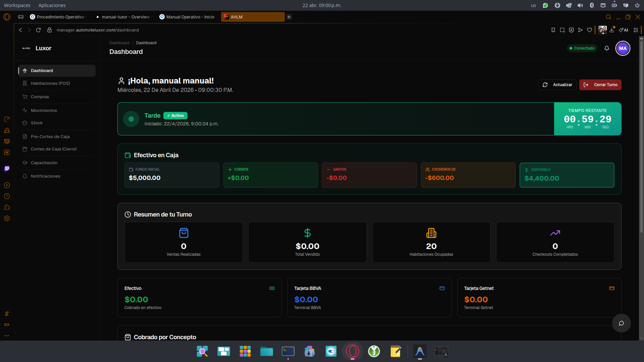Open Opera sidebar player icon
644x362 pixels.
pyautogui.click(x=7, y=185)
